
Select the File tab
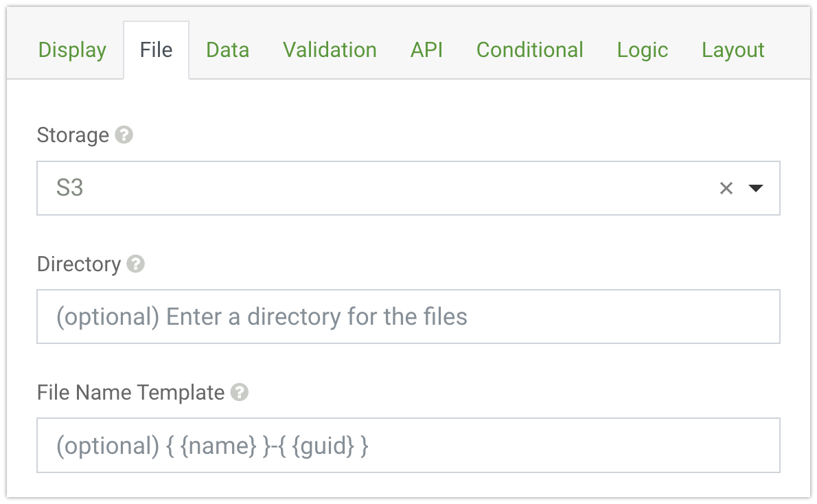click(x=156, y=50)
